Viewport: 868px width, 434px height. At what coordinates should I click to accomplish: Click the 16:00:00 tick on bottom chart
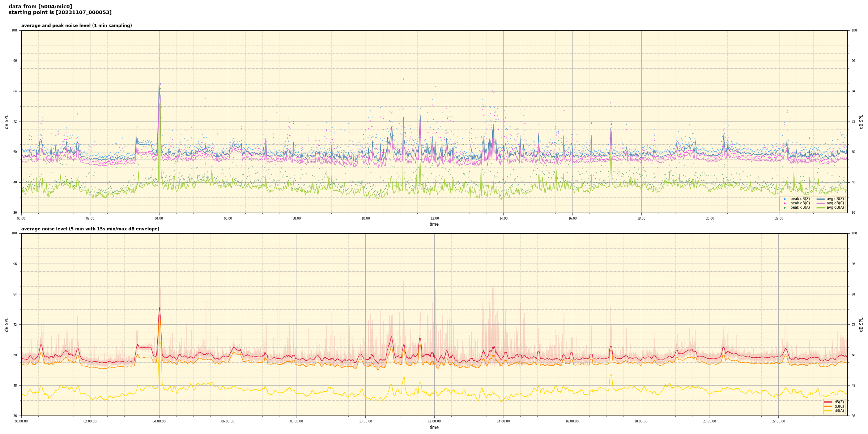tap(572, 421)
